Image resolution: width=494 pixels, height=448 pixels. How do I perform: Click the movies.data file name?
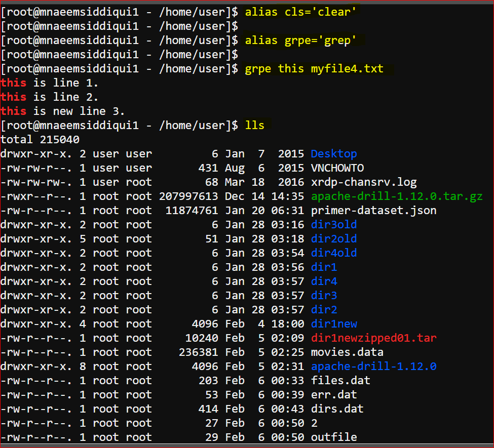coord(347,352)
